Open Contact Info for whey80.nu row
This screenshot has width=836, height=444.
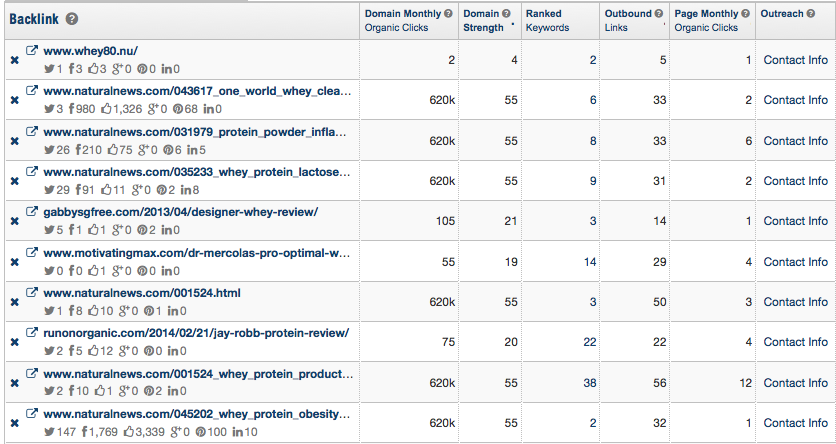coord(795,60)
